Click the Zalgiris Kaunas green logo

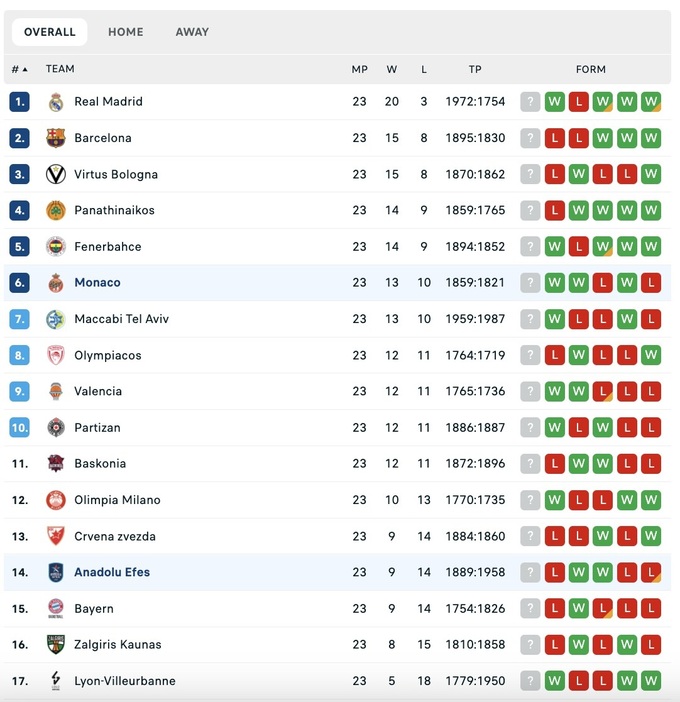[56, 645]
